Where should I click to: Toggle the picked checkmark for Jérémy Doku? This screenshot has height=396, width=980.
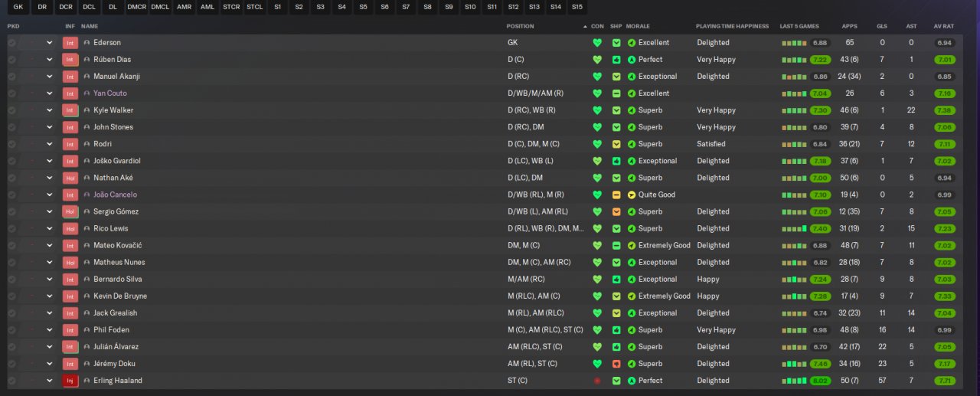(x=11, y=364)
